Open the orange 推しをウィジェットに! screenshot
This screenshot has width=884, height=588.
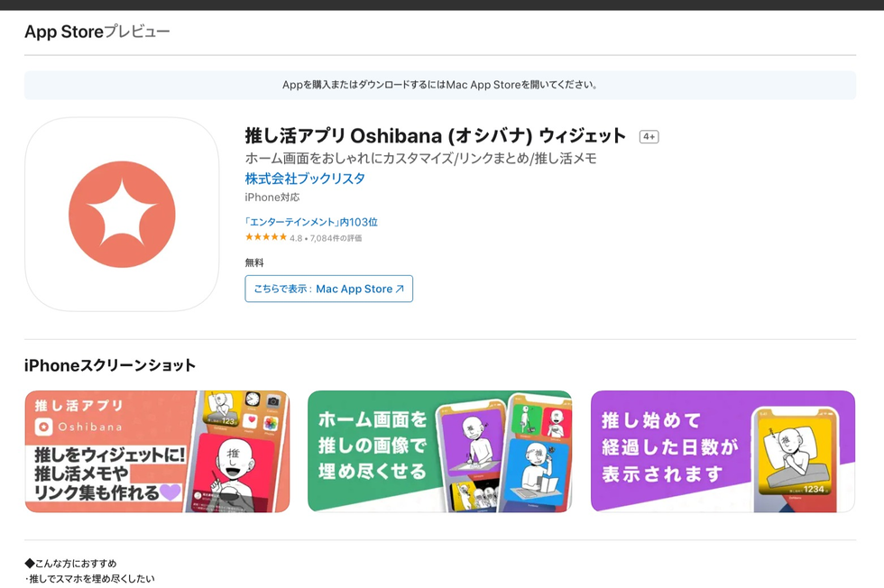tap(157, 452)
